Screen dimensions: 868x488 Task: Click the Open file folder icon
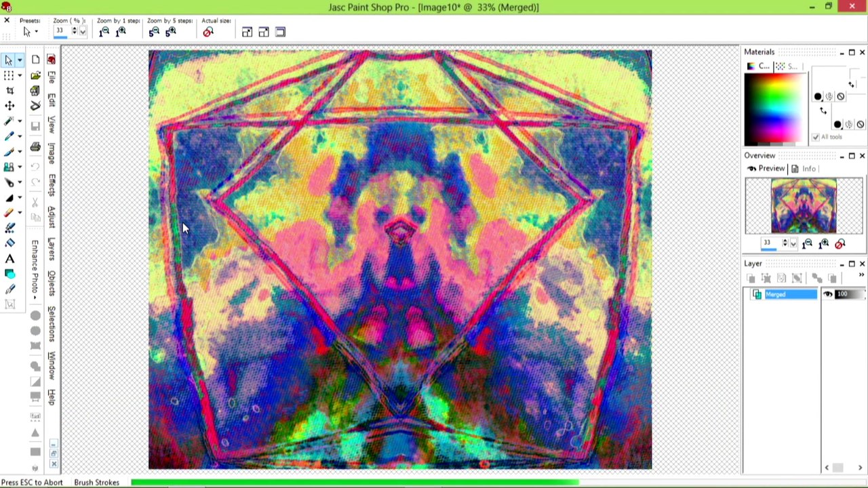[35, 75]
